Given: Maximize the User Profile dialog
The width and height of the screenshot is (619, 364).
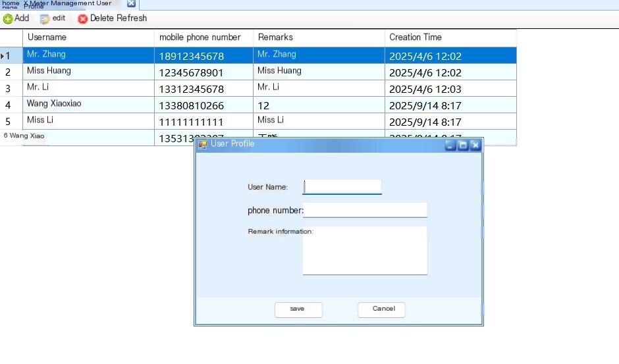Looking at the screenshot, I should pyautogui.click(x=463, y=145).
